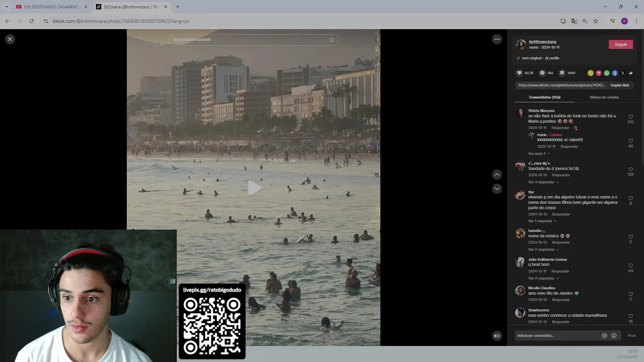Like Vitória Marques comment

(x=630, y=117)
